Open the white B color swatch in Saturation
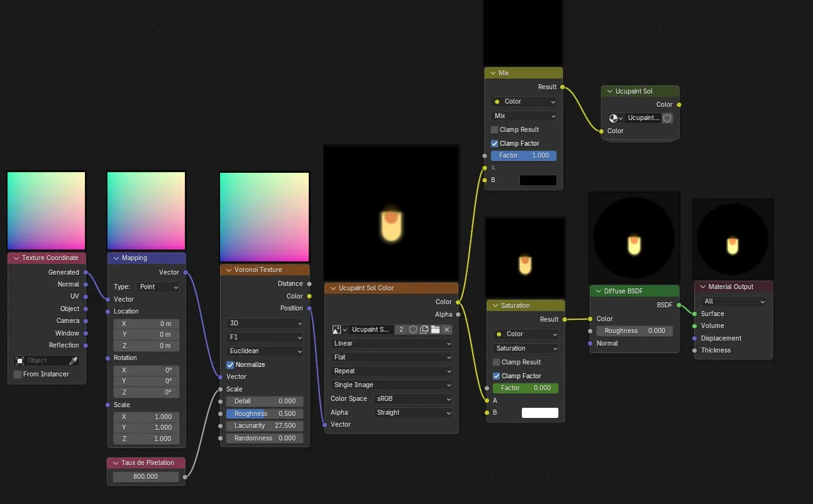This screenshot has width=813, height=504. pyautogui.click(x=540, y=413)
